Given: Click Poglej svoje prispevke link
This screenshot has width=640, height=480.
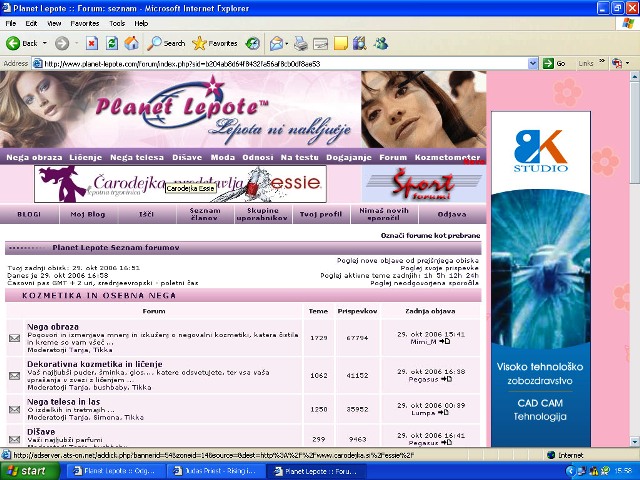Looking at the screenshot, I should click(439, 268).
